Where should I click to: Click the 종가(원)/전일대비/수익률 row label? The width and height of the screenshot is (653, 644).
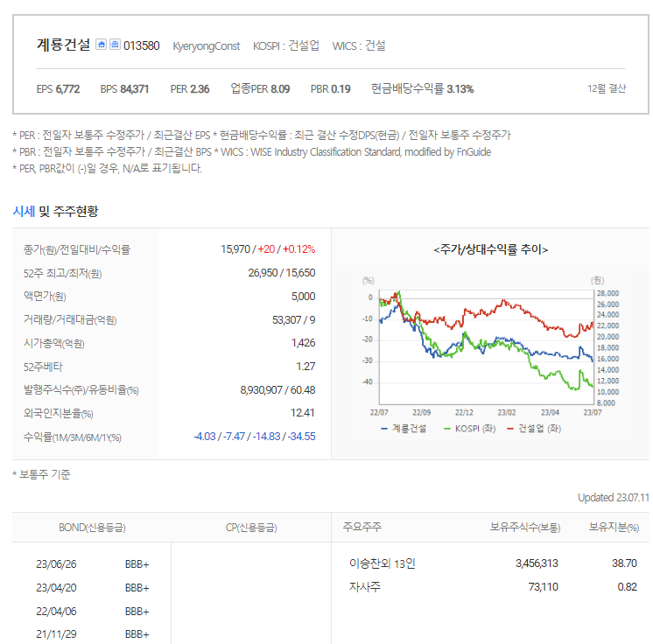click(77, 249)
